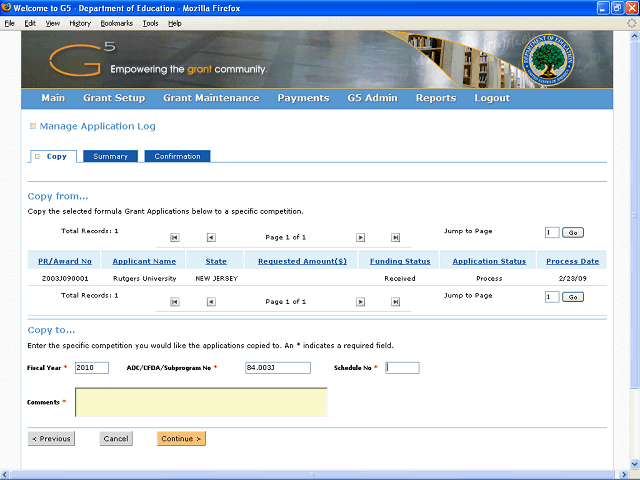This screenshot has width=640, height=480.
Task: Switch to the Summary tab
Action: click(110, 156)
